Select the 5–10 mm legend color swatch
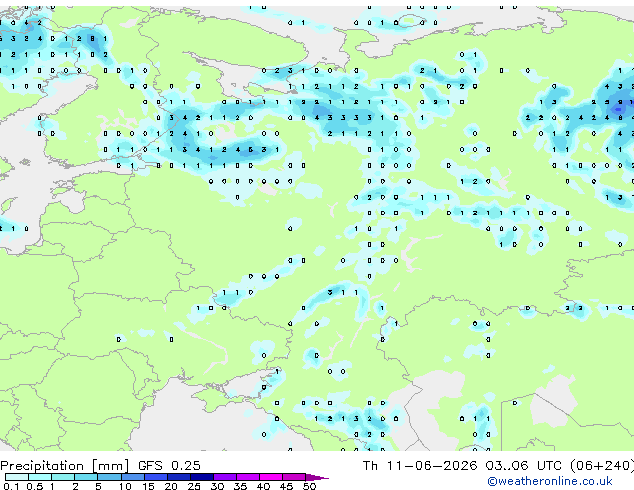 point(109,477)
